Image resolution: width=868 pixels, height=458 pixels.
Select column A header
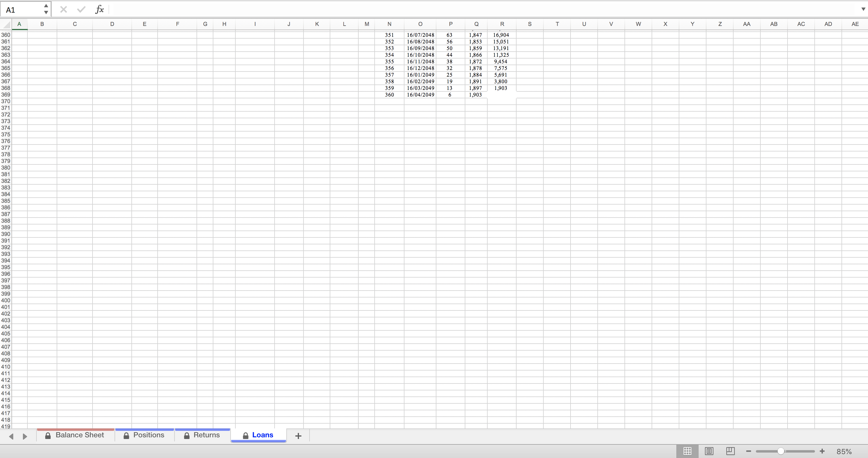coord(20,24)
